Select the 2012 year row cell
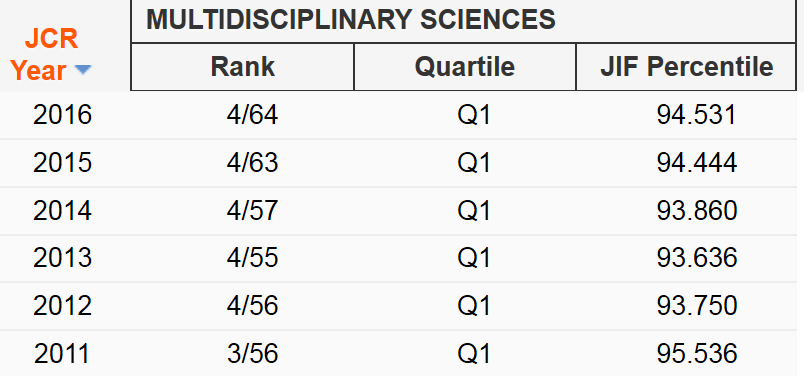 coord(63,306)
